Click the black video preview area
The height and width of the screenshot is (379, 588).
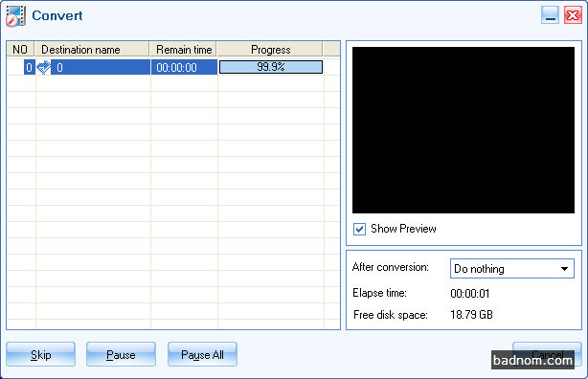(x=464, y=130)
